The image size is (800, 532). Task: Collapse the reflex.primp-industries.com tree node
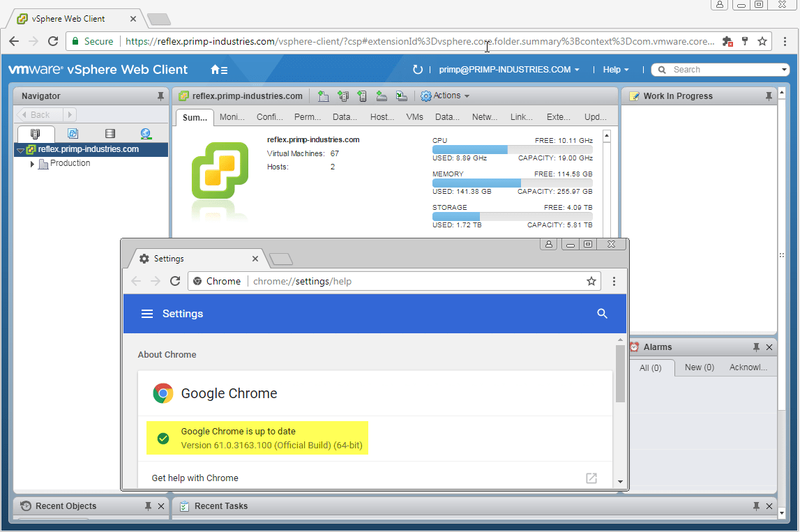coord(20,150)
